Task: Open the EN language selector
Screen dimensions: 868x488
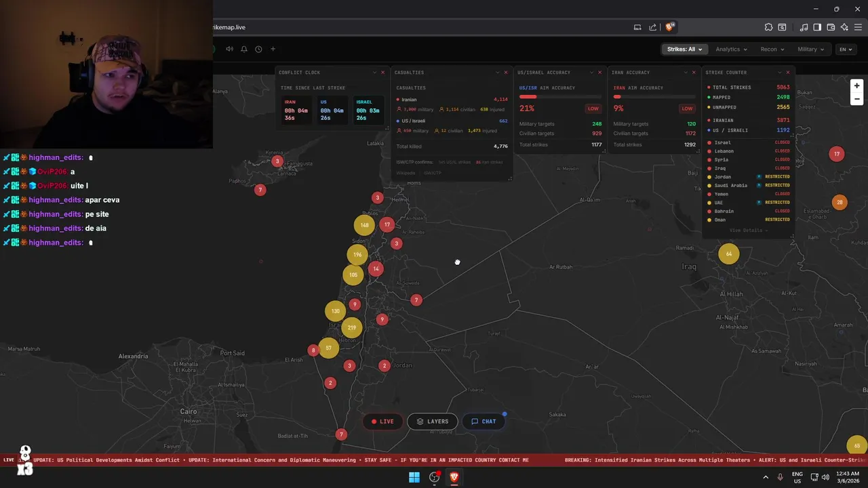Action: coord(846,49)
